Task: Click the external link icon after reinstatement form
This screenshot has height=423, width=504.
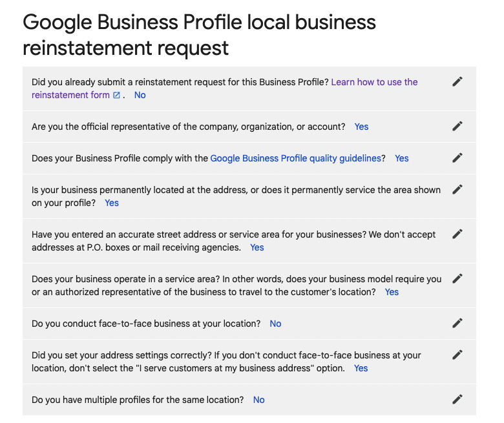Action: coord(116,96)
